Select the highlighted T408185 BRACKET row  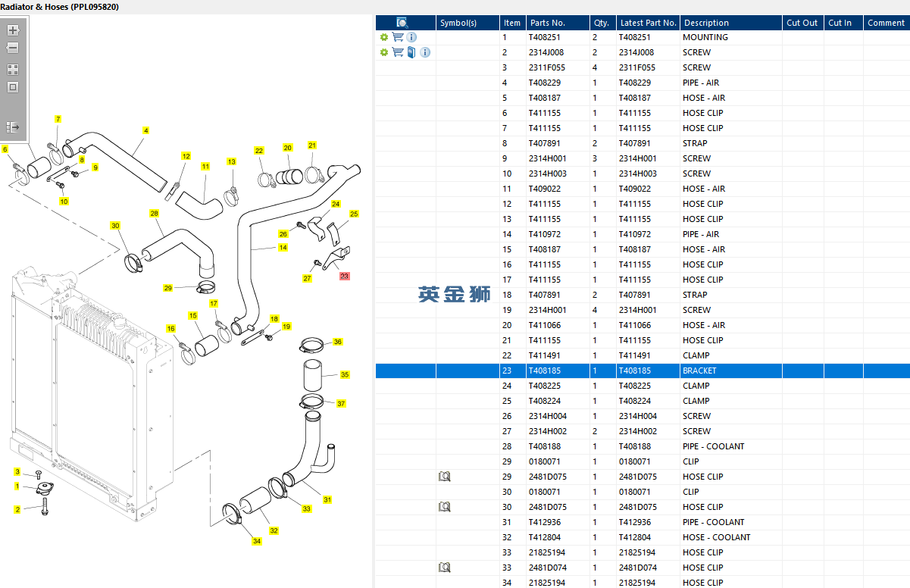(643, 371)
